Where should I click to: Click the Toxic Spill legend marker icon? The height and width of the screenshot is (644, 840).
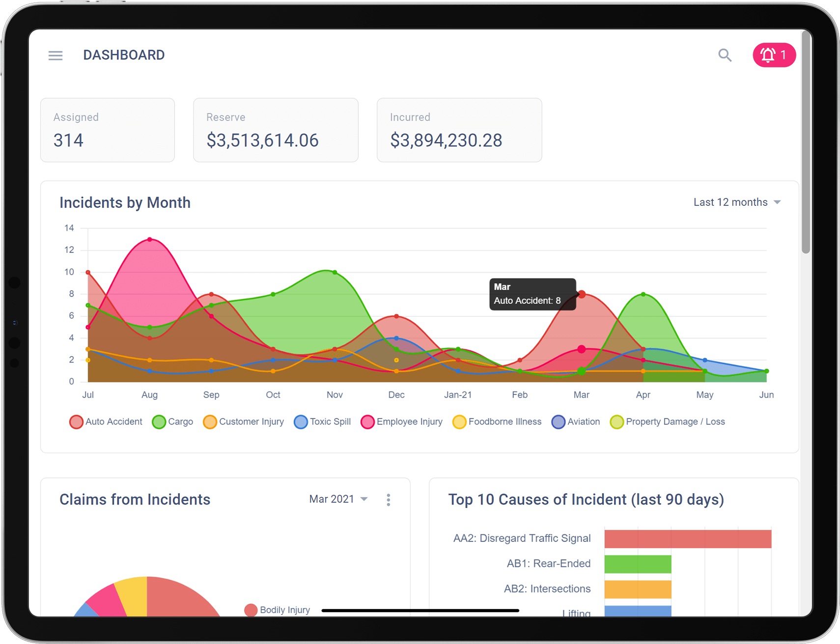click(301, 422)
